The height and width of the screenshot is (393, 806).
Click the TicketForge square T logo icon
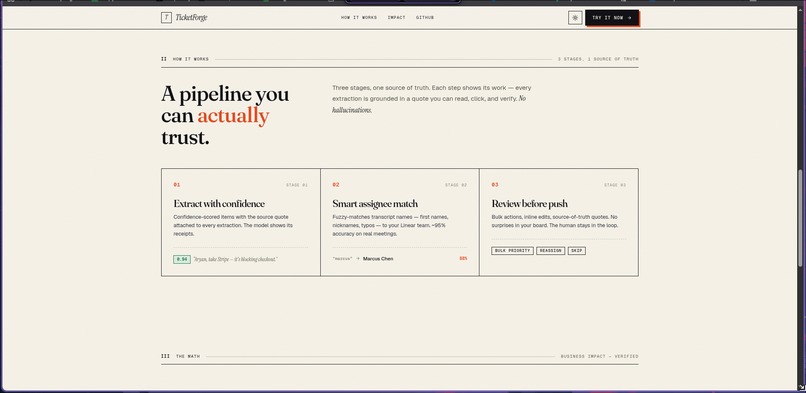tap(166, 17)
